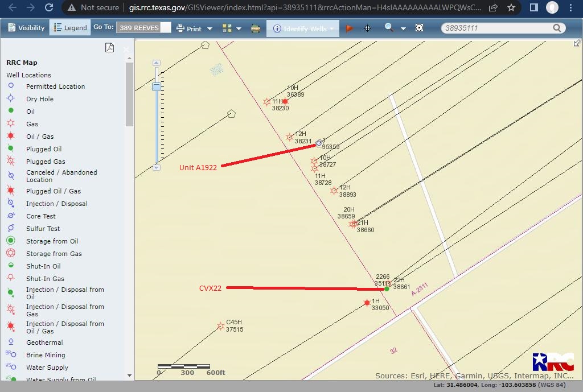Click the 'Permitted Location' legend entry
Viewport: 583px width, 392px height.
pos(55,86)
